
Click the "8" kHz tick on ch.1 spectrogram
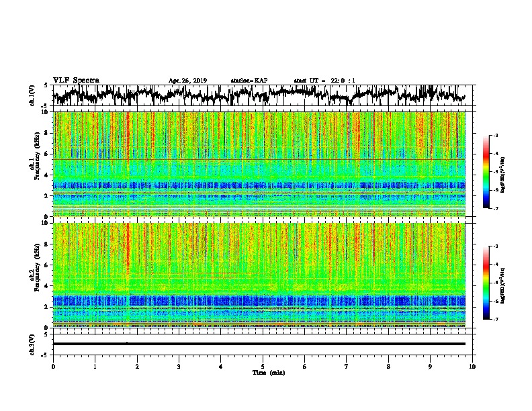click(x=48, y=133)
